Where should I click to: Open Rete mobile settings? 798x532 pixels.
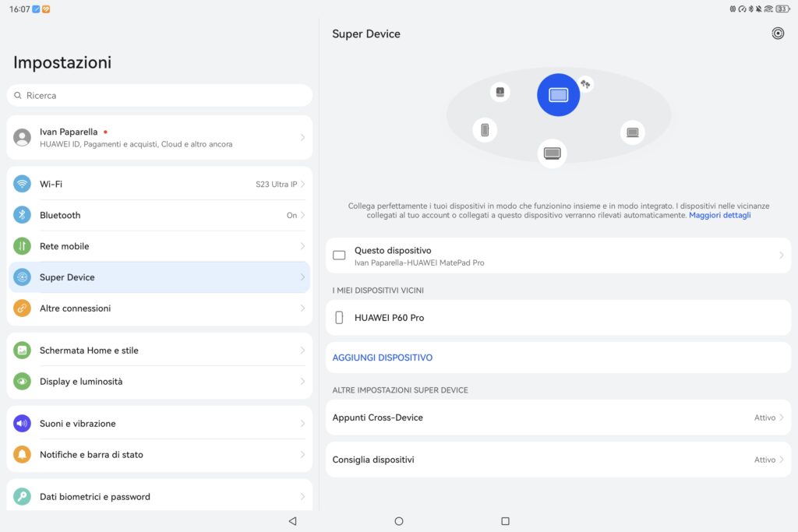coord(159,246)
